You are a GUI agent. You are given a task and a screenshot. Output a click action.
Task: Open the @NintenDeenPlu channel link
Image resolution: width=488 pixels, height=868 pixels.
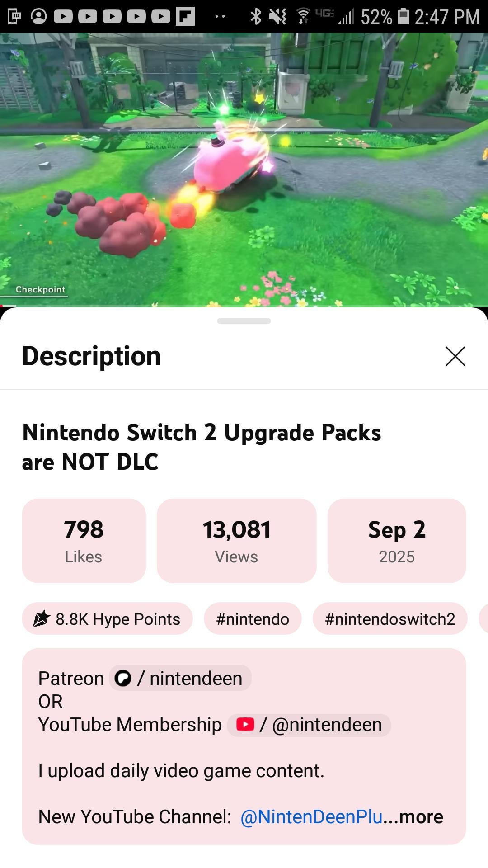click(311, 817)
